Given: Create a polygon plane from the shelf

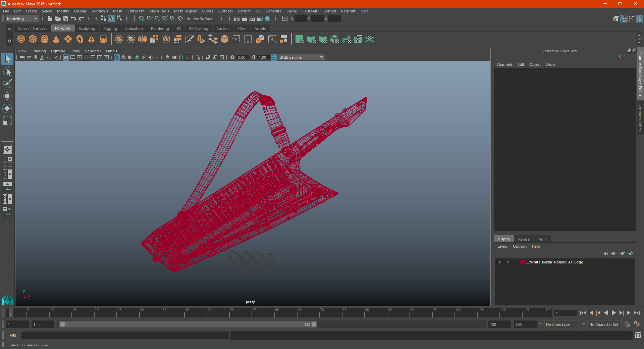Looking at the screenshot, I should click(68, 39).
